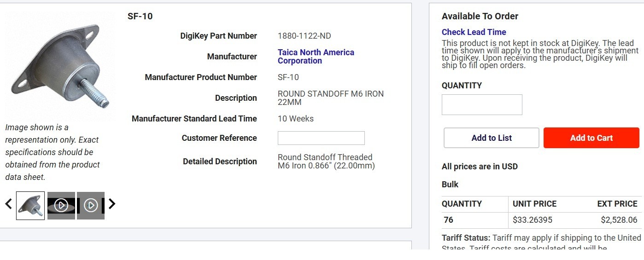Open the Taica North America Corporation link

(x=316, y=57)
